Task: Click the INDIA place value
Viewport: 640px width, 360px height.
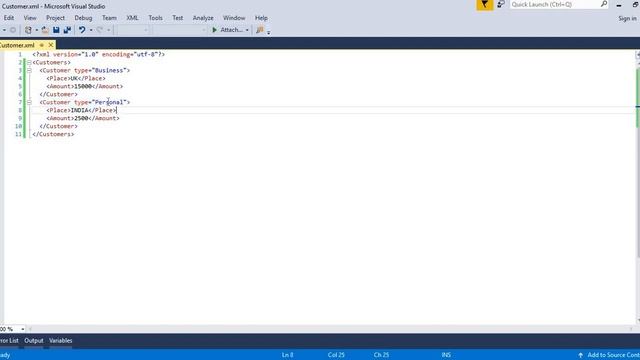Action: [x=80, y=110]
